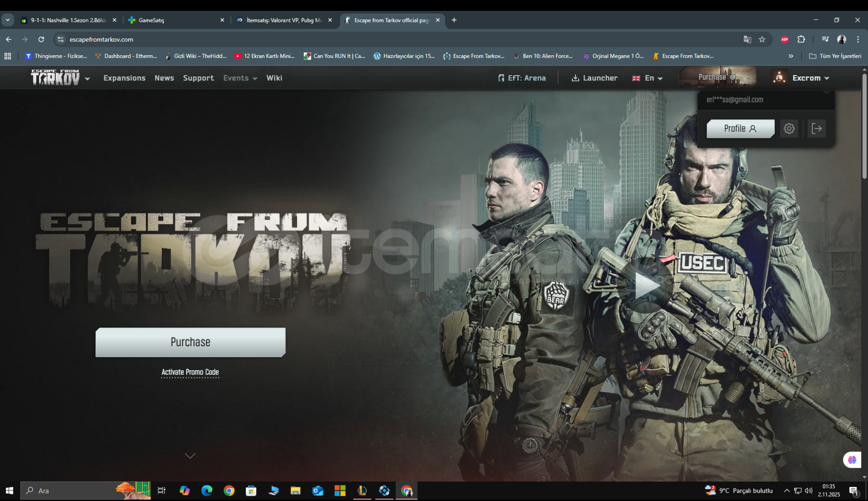This screenshot has height=501, width=868.
Task: Open the floating assistant widget
Action: click(x=852, y=460)
